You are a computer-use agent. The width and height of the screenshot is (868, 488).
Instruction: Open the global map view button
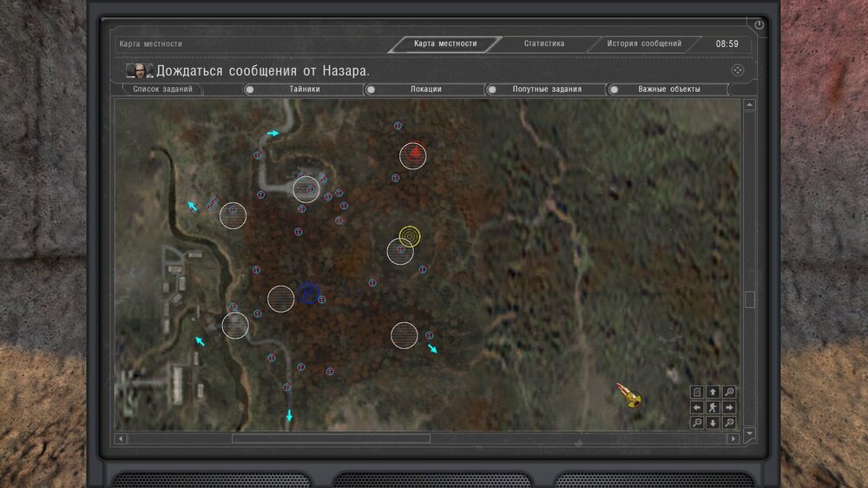click(697, 392)
